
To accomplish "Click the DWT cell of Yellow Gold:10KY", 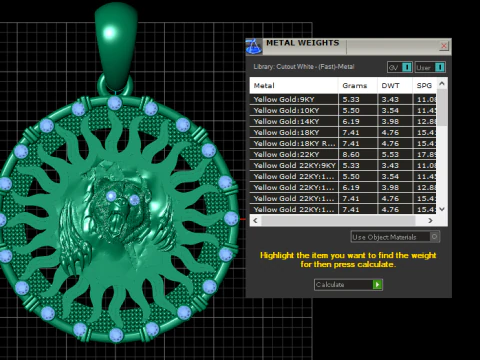I will 395,110.
